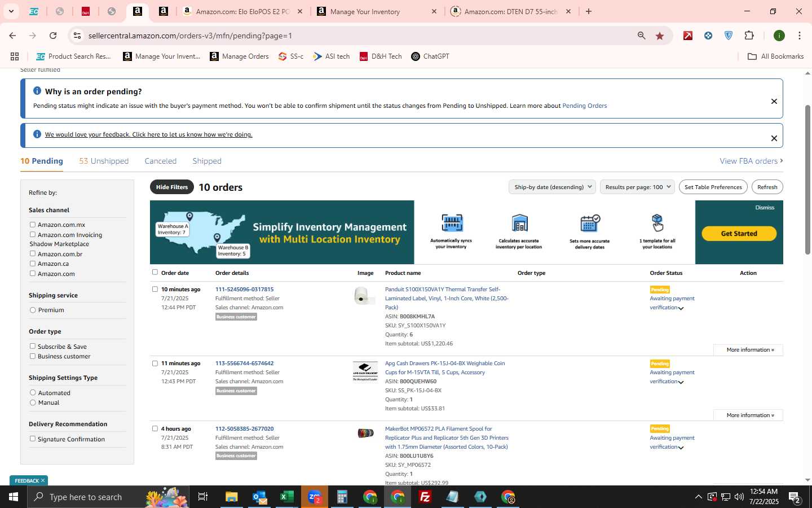
Task: Open the tab search dropdown arrow in Chrome
Action: [x=11, y=11]
